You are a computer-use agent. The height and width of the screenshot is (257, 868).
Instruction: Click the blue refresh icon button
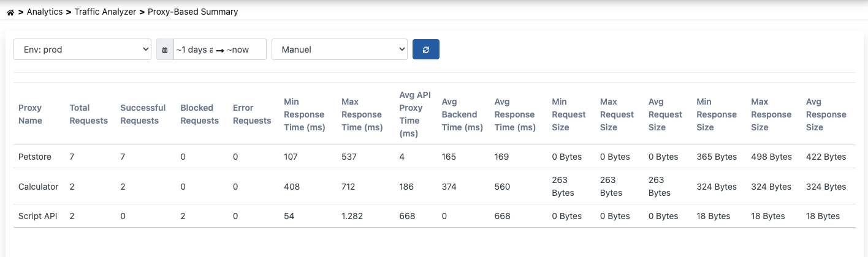[x=426, y=50]
